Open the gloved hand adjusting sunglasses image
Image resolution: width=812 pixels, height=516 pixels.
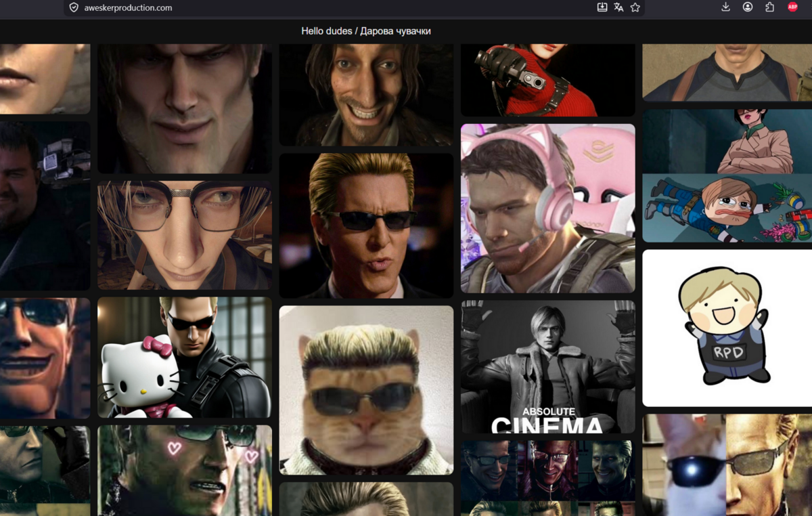coord(45,471)
